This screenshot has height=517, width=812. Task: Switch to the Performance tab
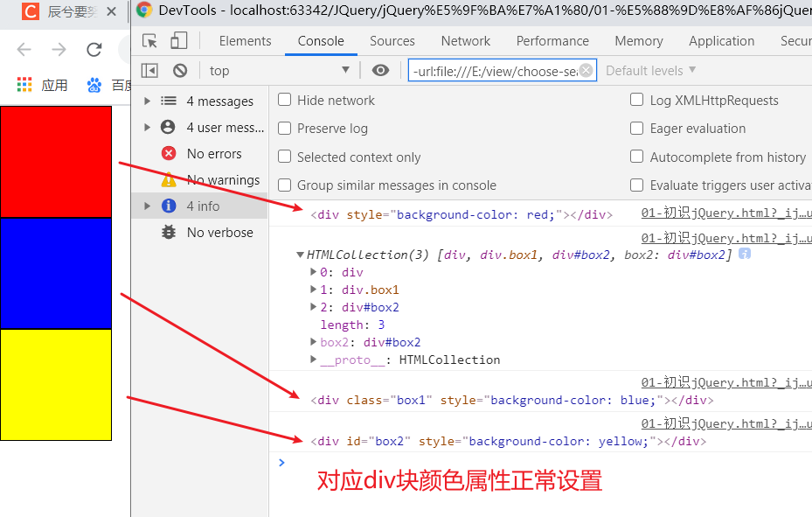pyautogui.click(x=552, y=41)
